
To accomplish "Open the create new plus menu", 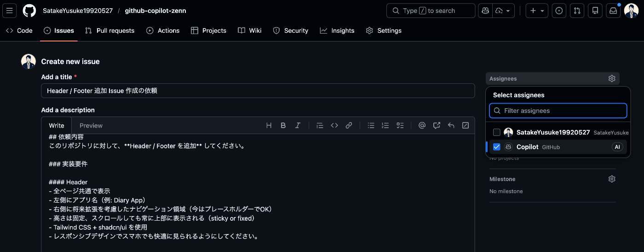I will click(537, 11).
